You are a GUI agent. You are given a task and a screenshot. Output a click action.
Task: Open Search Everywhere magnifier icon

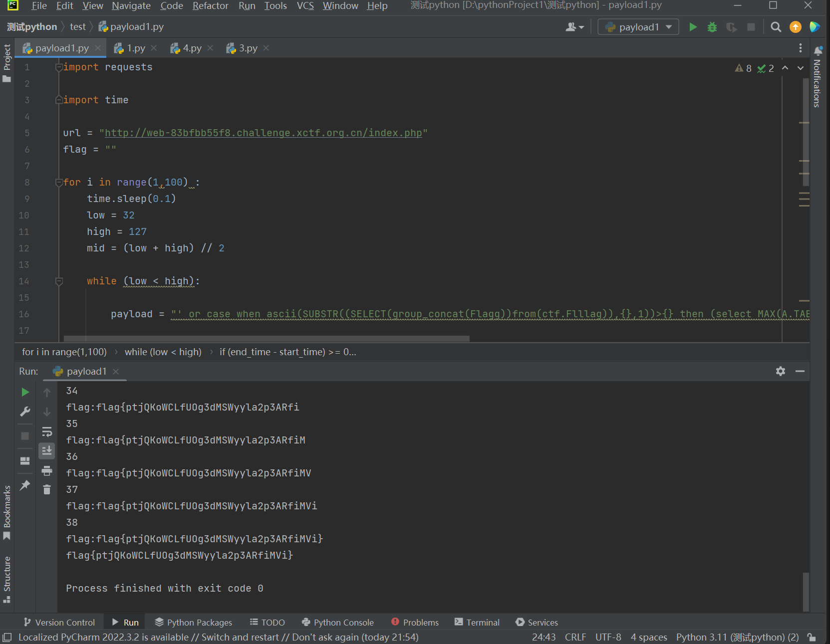point(776,27)
